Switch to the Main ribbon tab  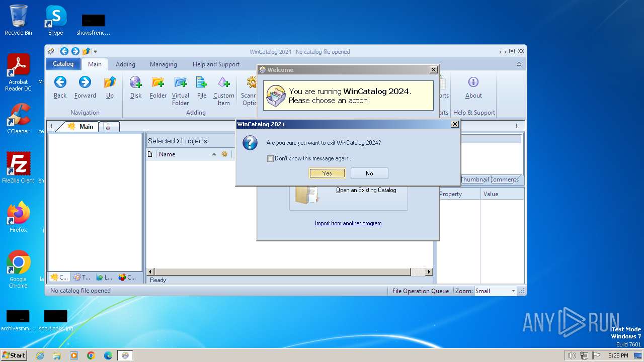(95, 64)
